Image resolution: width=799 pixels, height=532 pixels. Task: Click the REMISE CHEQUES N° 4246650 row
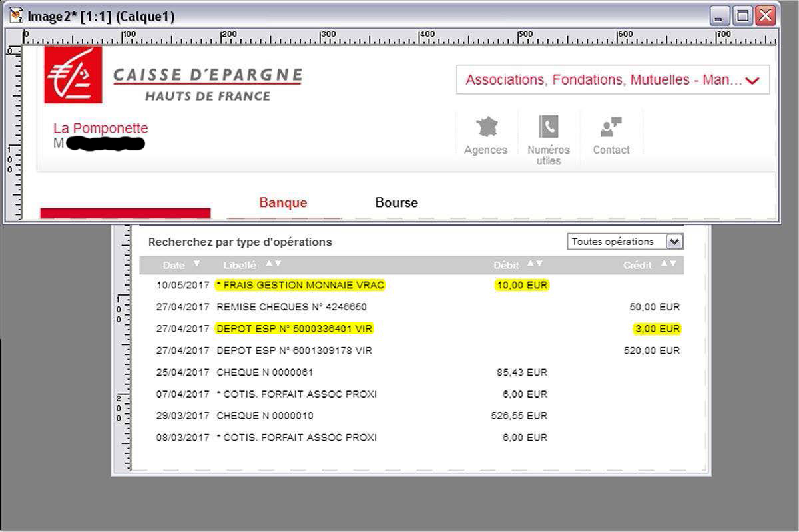click(292, 307)
